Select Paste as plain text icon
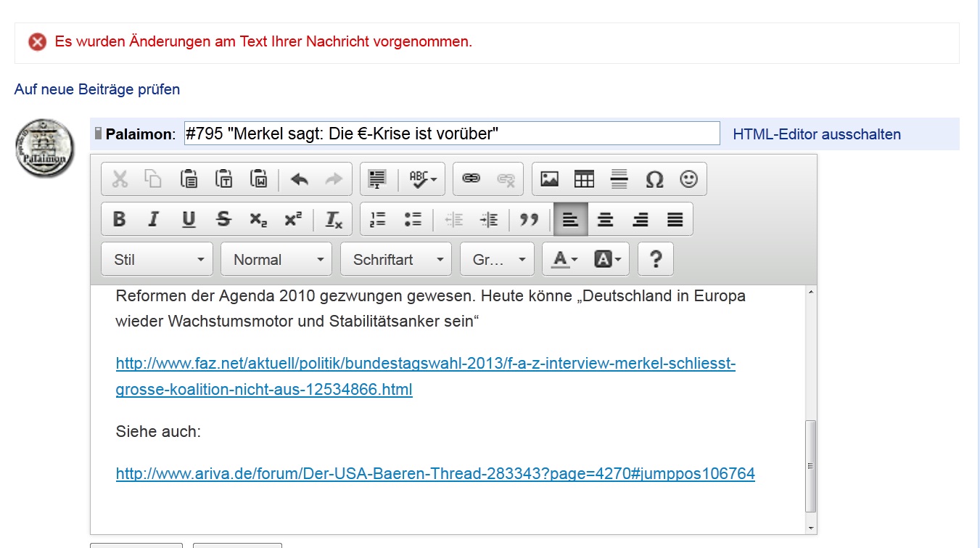The width and height of the screenshot is (980, 548). point(223,179)
